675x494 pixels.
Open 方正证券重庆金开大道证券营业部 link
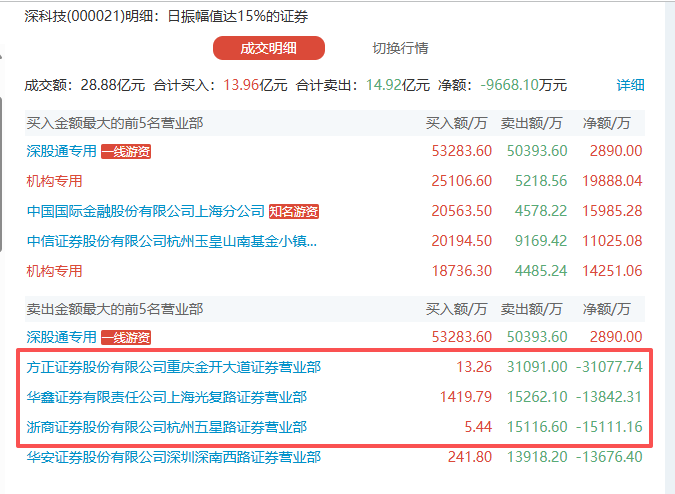click(x=173, y=367)
